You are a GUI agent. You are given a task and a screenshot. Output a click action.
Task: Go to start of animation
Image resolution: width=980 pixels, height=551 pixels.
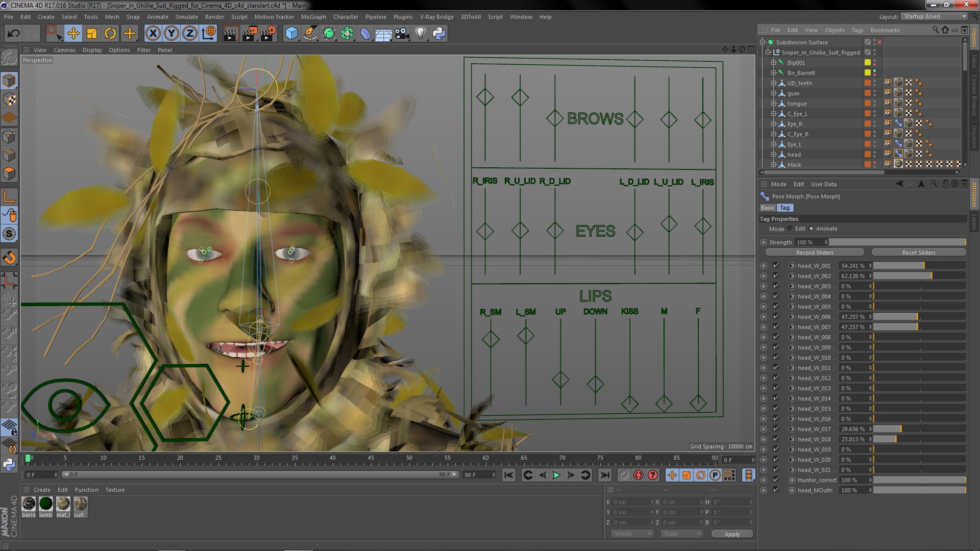(x=509, y=475)
